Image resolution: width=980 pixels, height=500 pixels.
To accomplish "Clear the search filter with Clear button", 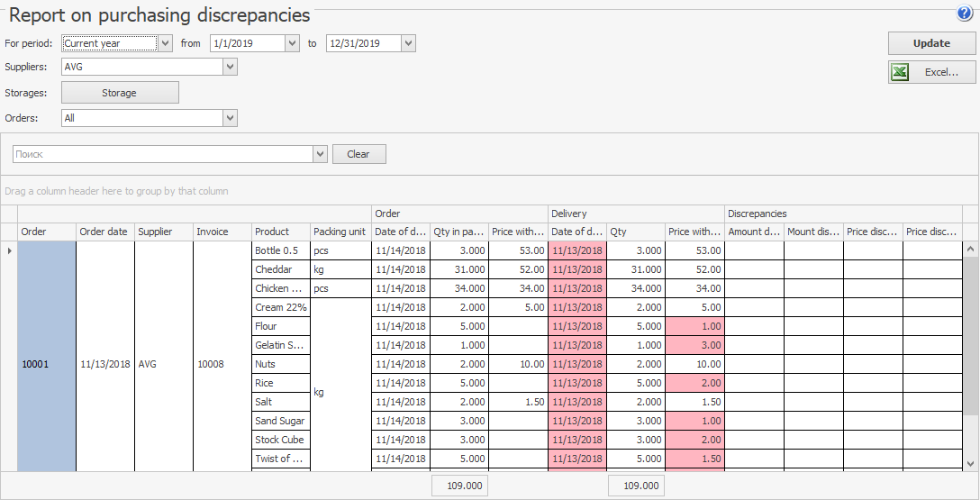I will click(358, 154).
